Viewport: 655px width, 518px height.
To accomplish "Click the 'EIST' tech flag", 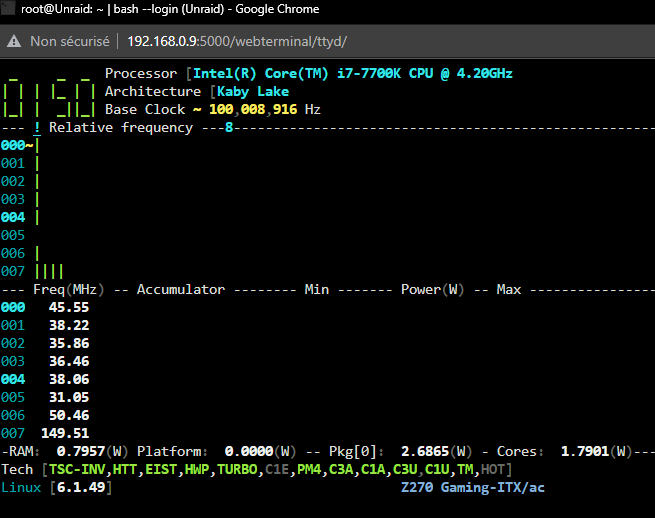I will click(161, 470).
